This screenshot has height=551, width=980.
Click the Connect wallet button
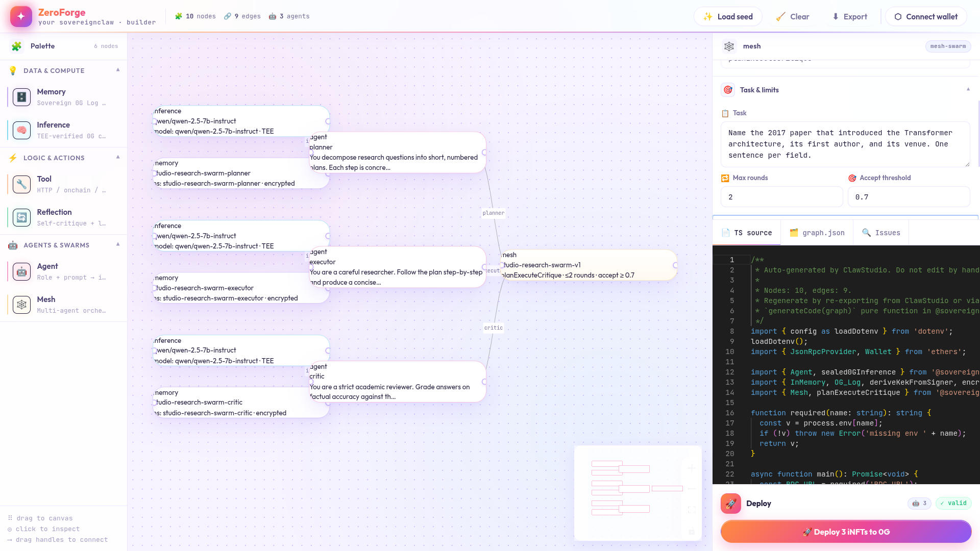point(926,17)
